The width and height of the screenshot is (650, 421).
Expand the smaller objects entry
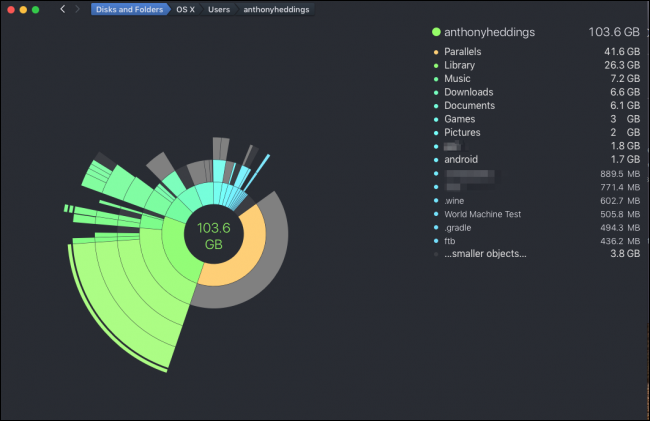[x=485, y=254]
